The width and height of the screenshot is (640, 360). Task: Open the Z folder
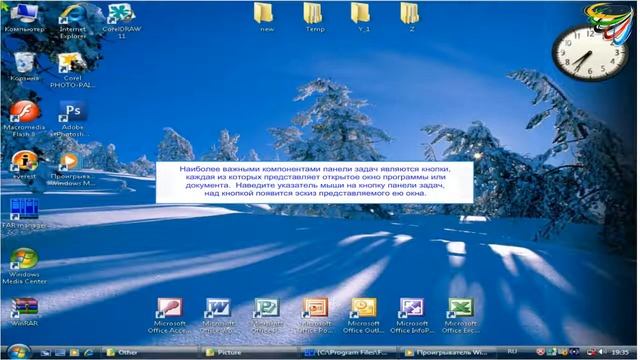(411, 17)
